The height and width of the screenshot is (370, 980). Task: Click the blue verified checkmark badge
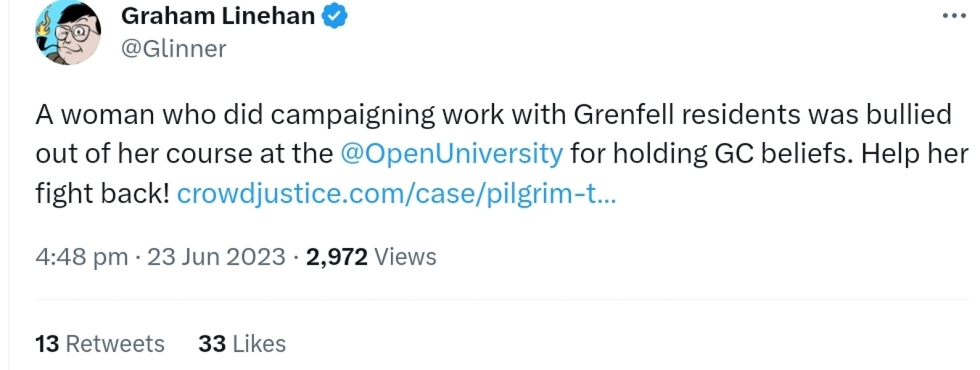point(335,16)
